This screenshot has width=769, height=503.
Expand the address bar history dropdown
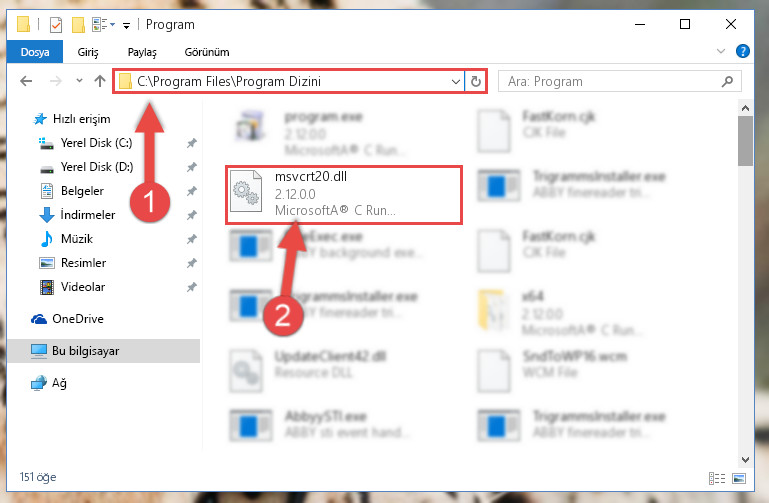tap(455, 81)
